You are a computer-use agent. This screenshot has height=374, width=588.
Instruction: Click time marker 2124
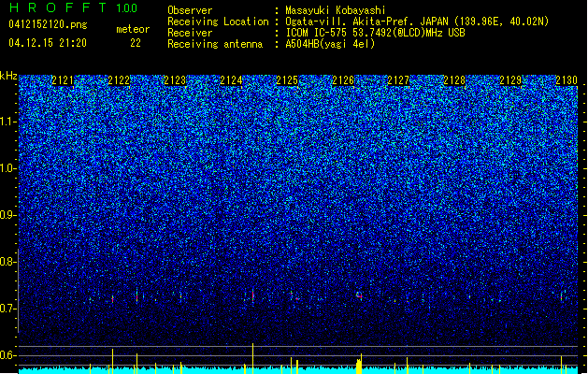click(x=231, y=80)
